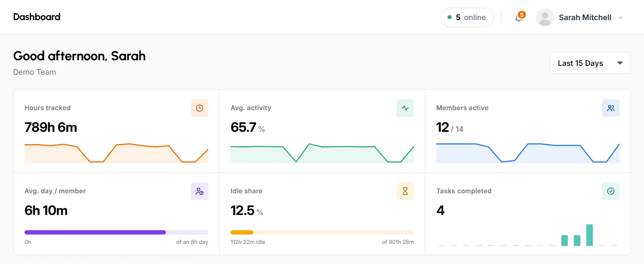Screen dimensions: 644x264
Task: Click the 6h 10m average day value
Action: click(x=46, y=211)
